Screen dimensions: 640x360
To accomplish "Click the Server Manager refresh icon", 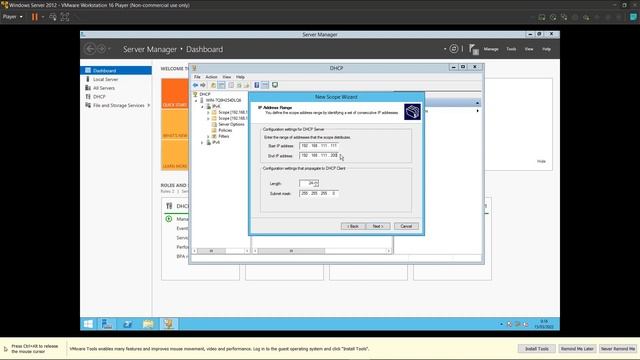I will [453, 49].
